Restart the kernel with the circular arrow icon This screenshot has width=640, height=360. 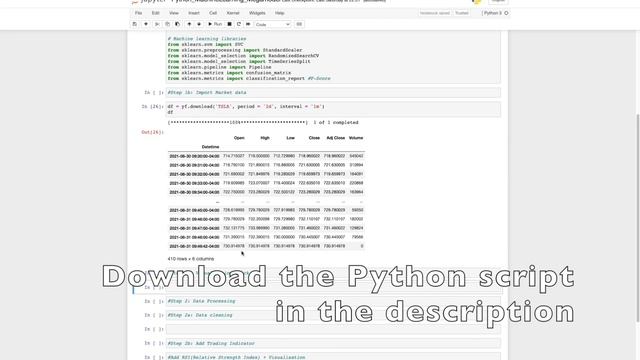tap(239, 24)
